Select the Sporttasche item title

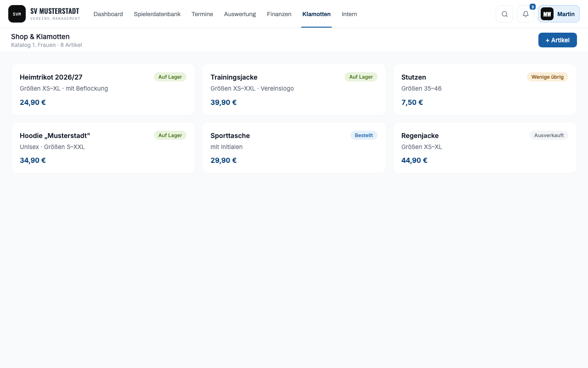[x=230, y=136]
